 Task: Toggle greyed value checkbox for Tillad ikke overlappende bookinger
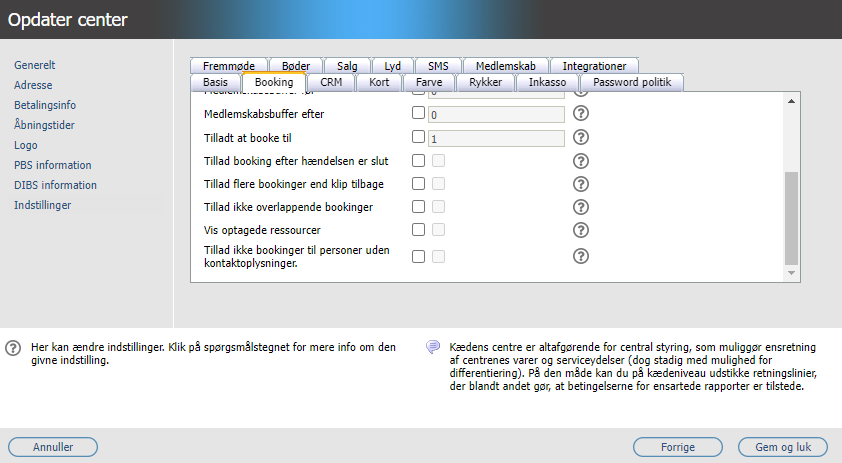[x=438, y=207]
